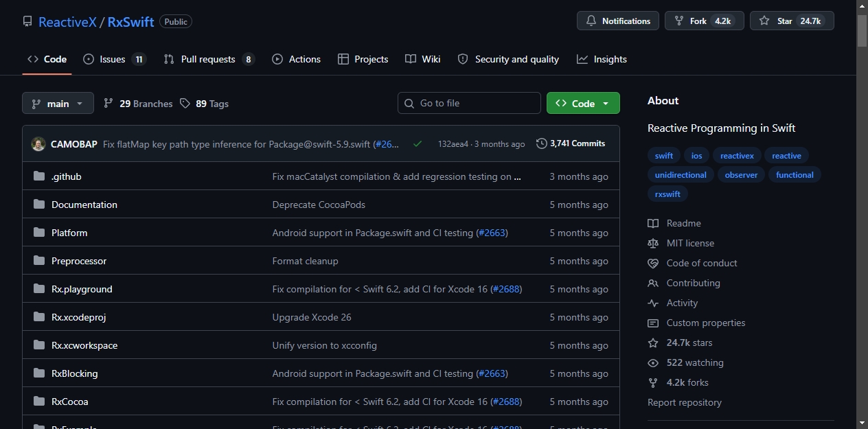
Task: Click the eye icon beside 522 watching
Action: (653, 362)
